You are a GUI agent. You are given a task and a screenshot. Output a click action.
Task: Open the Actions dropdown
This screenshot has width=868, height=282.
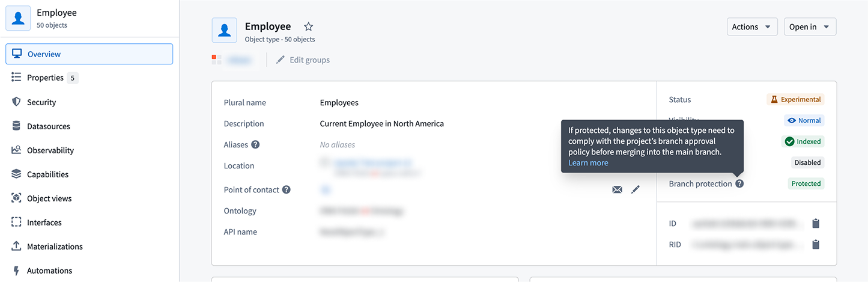coord(752,27)
